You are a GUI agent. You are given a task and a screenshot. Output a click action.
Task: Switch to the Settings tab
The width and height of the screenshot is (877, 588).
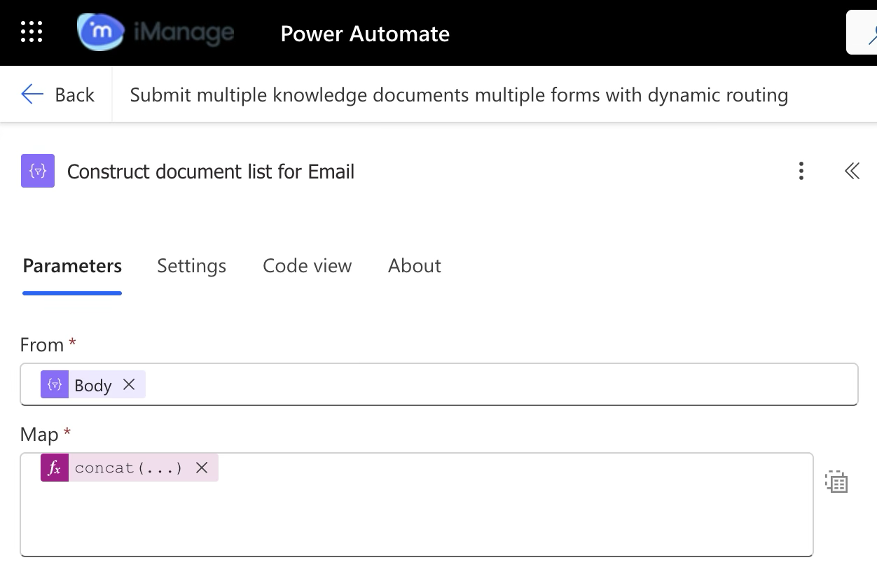pos(191,266)
